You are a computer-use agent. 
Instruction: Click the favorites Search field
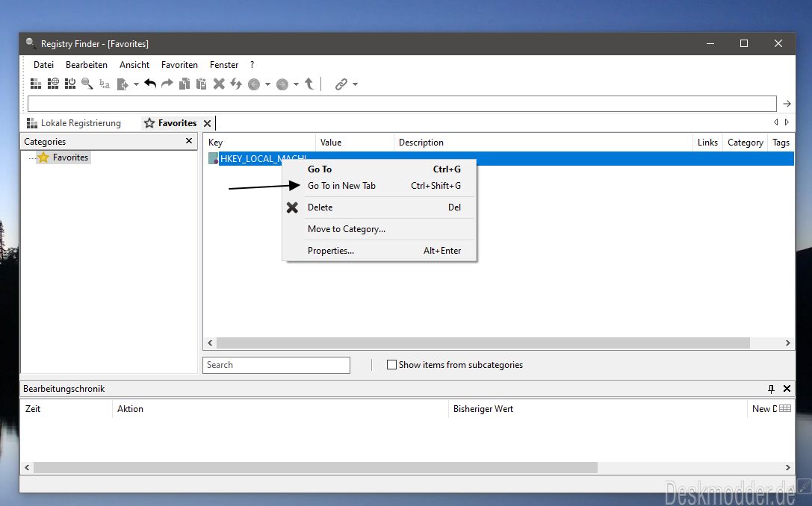click(276, 365)
